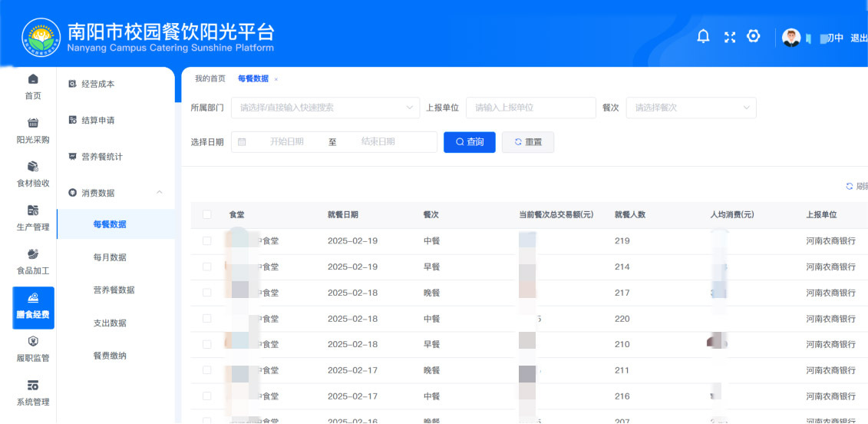Viewport: 868px width, 424px height.
Task: Go to 食材验收 sidebar module
Action: click(x=33, y=174)
